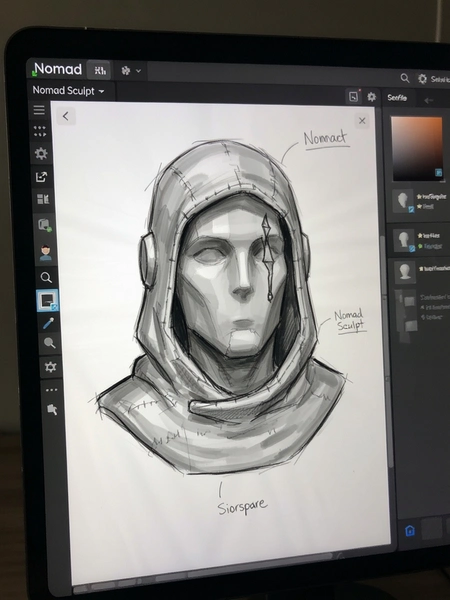The image size is (450, 600).
Task: Open the avatar person icon in sidebar
Action: (46, 253)
